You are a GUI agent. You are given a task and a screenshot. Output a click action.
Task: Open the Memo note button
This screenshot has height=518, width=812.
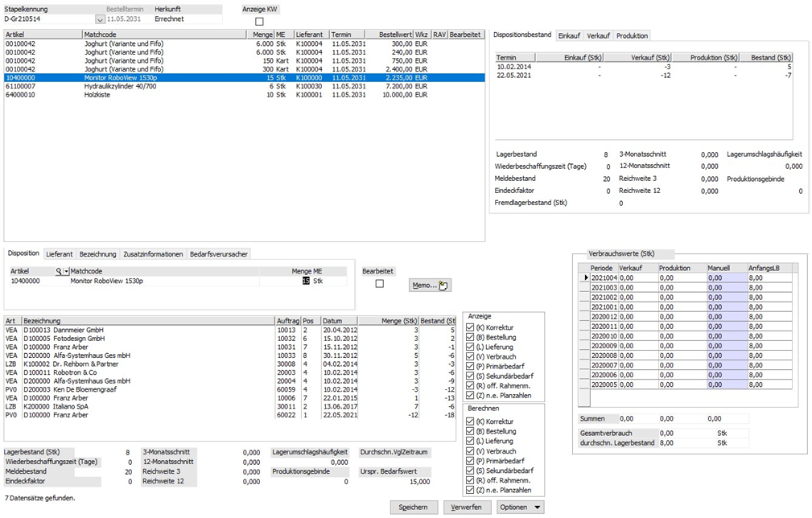pyautogui.click(x=430, y=285)
